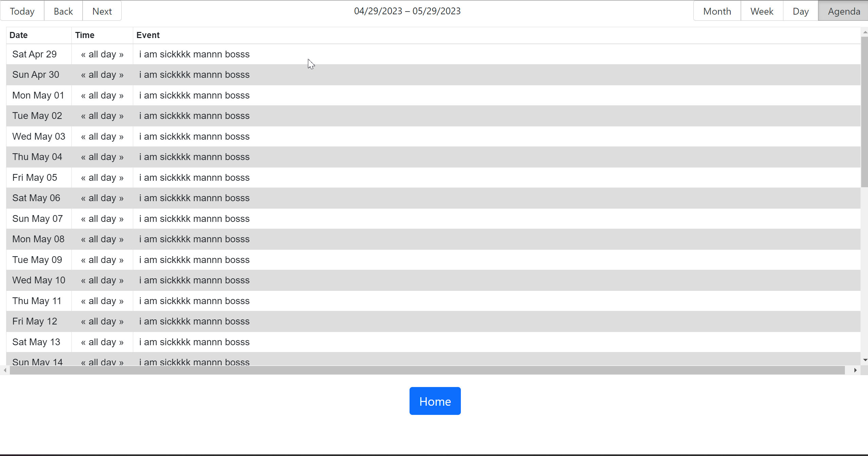Select the event on Mon May 01

click(194, 95)
